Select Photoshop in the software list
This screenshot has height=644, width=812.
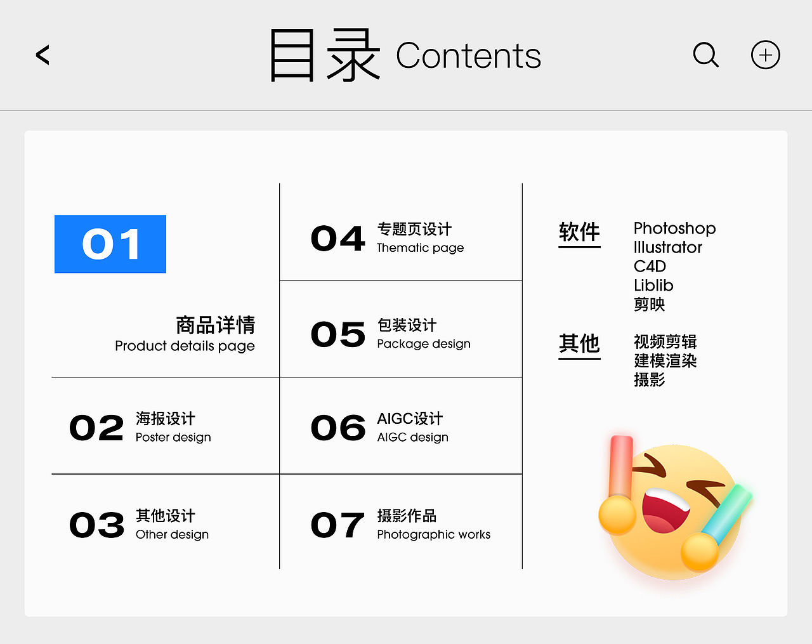[674, 228]
